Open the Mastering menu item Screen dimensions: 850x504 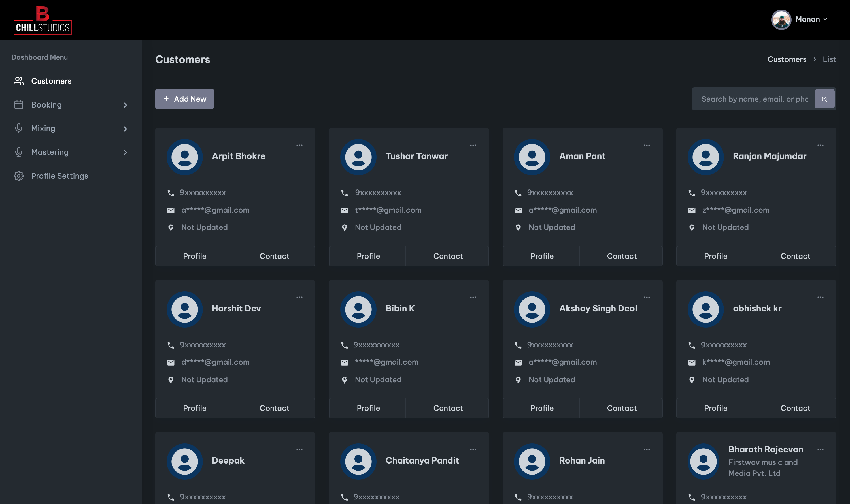pos(71,152)
